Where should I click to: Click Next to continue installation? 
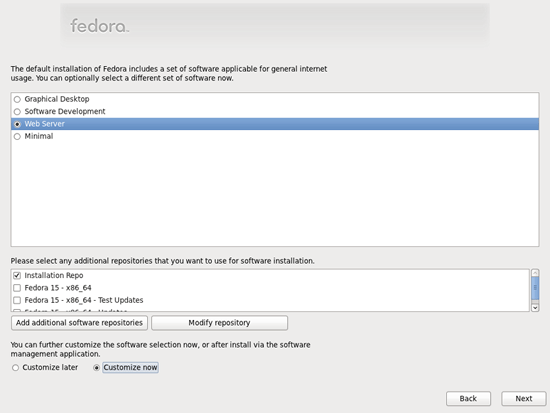click(x=524, y=399)
